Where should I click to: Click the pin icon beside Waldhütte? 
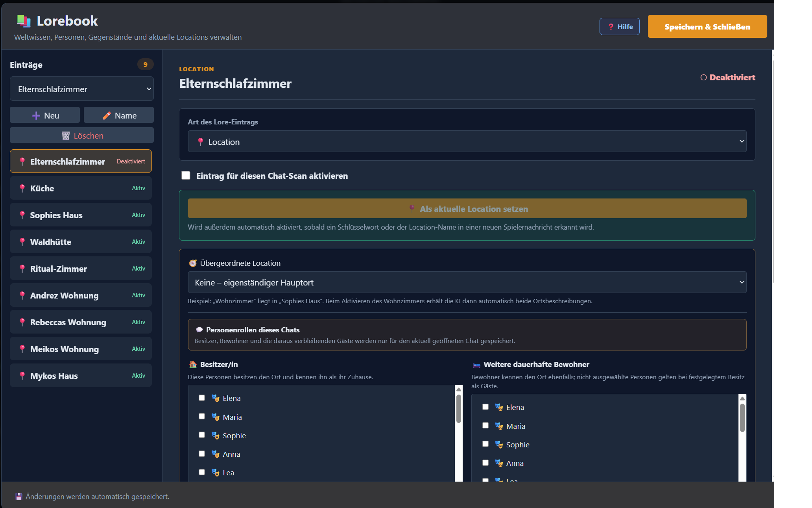(22, 242)
